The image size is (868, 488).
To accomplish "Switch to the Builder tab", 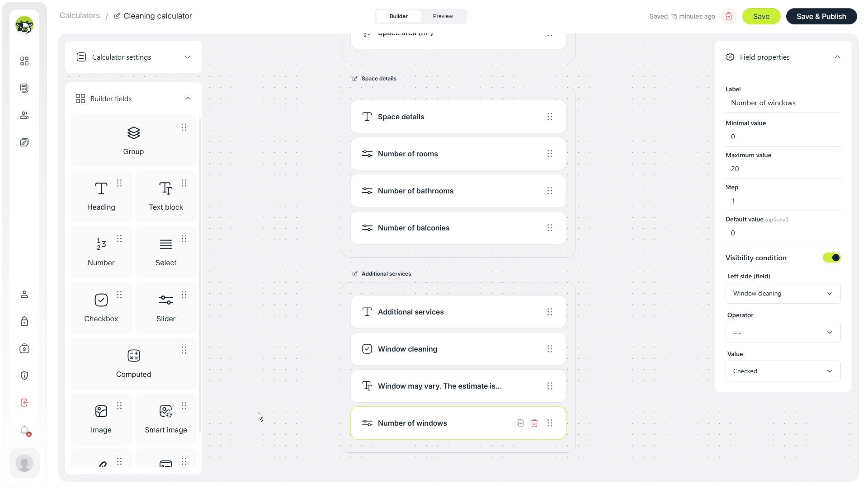I will point(398,16).
